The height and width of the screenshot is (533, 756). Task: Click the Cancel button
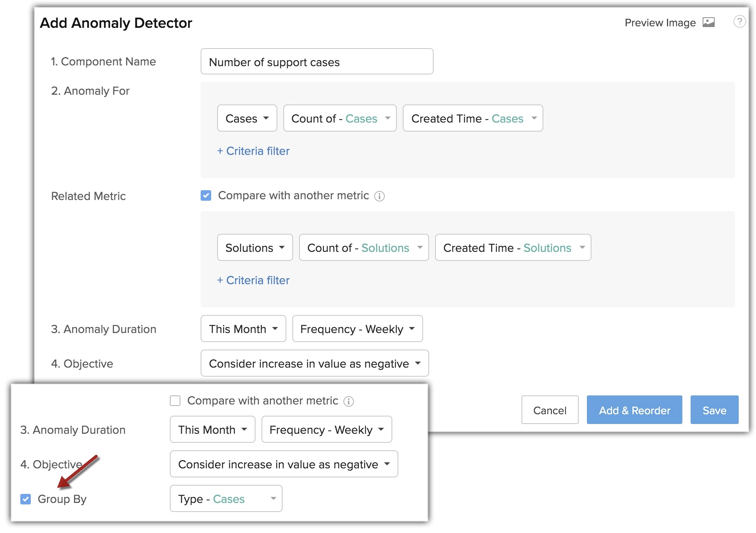(x=549, y=410)
